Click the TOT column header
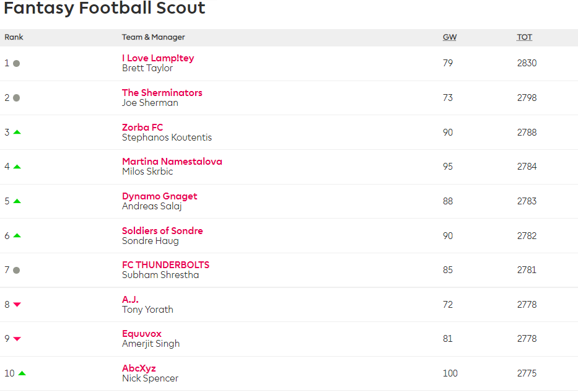The image size is (578, 392). (x=525, y=37)
